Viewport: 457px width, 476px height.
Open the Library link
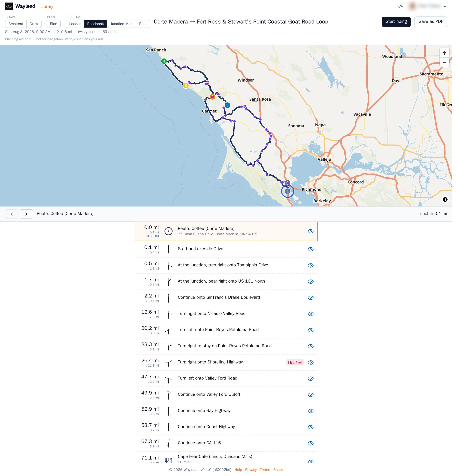click(47, 7)
